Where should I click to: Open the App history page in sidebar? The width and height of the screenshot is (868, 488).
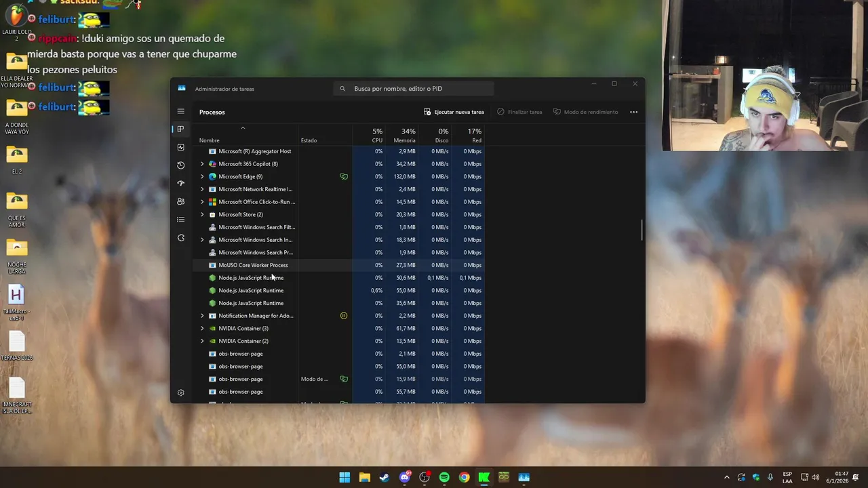pos(180,165)
